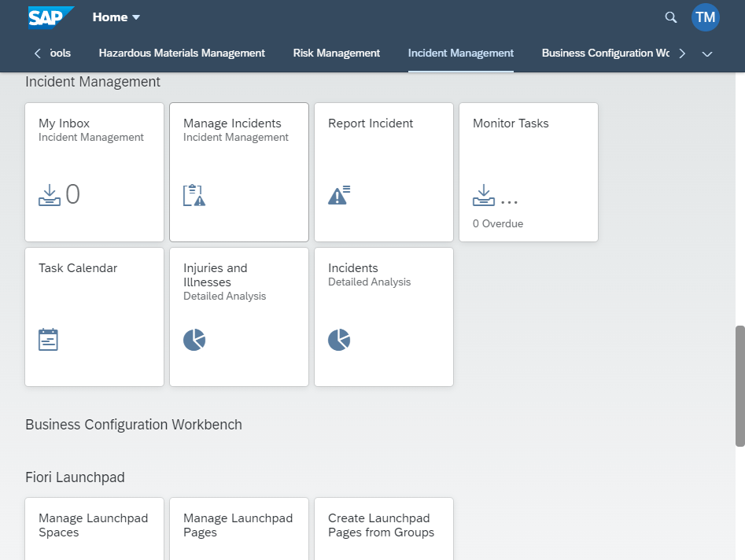Open Create Launchpad Pages from Groups tile
745x560 pixels.
click(x=384, y=529)
